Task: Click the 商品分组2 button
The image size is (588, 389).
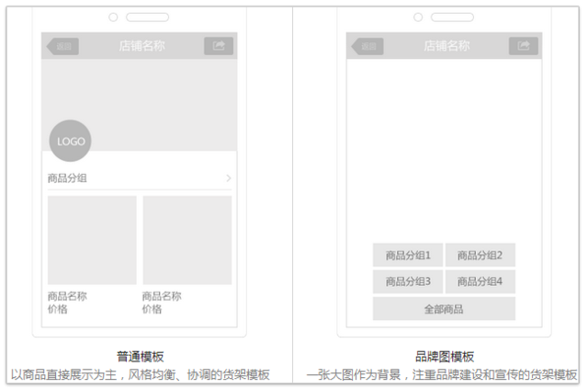Action: coord(480,256)
